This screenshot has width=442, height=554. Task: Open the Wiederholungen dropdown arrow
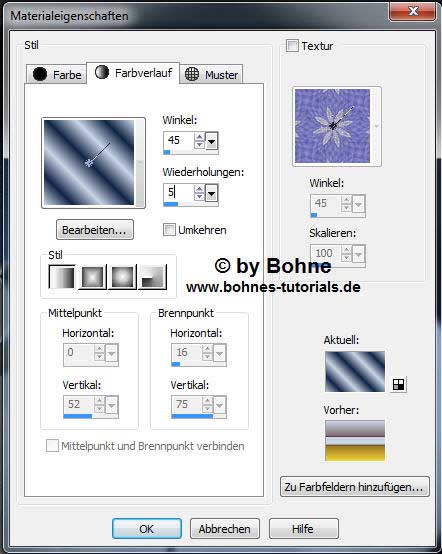pos(212,194)
